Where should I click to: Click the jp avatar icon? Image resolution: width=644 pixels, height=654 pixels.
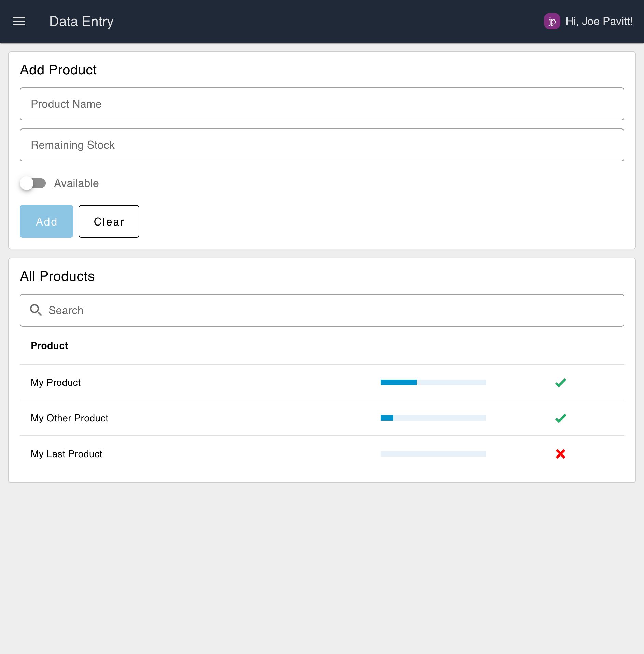pyautogui.click(x=552, y=21)
